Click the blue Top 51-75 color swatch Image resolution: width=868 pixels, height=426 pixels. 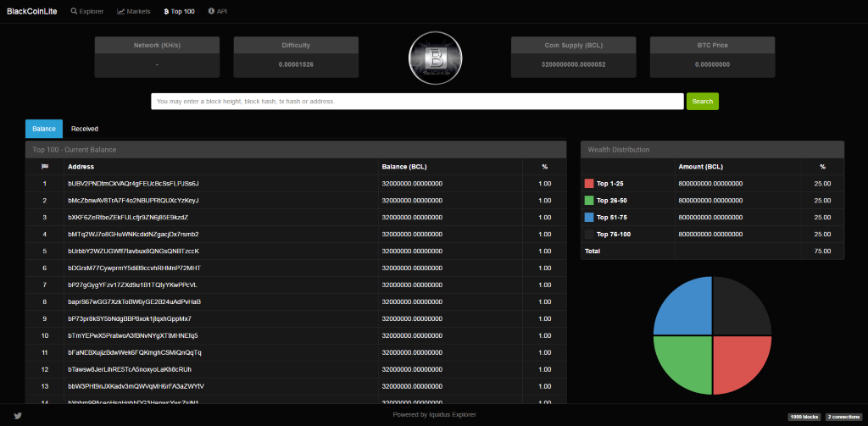(589, 218)
